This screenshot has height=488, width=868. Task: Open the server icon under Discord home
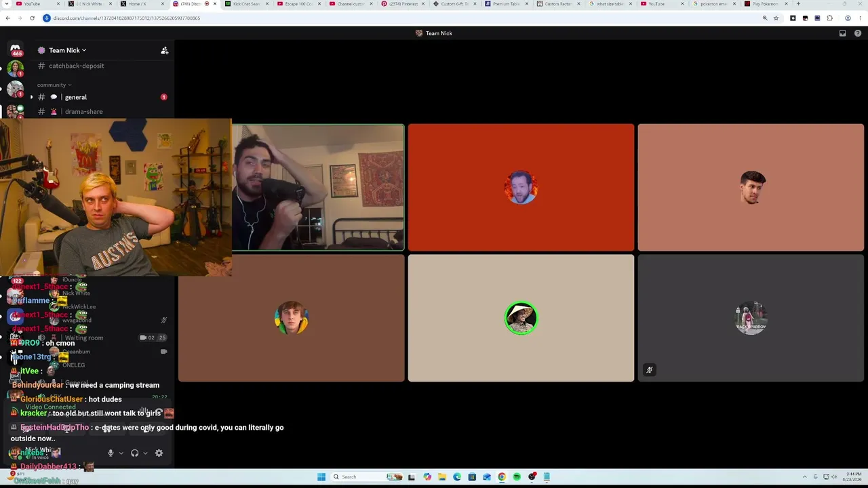pyautogui.click(x=15, y=68)
